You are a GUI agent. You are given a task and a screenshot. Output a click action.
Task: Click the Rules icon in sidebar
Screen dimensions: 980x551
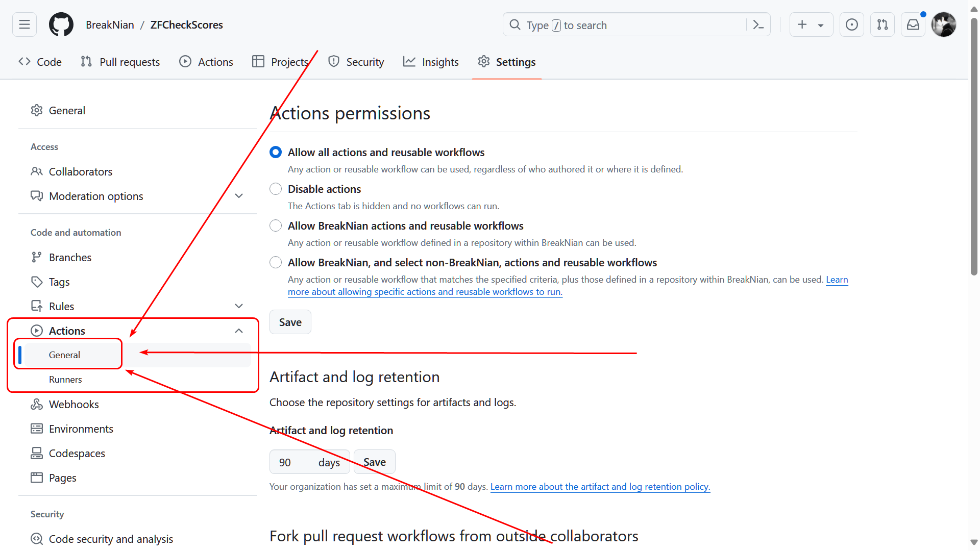coord(37,306)
